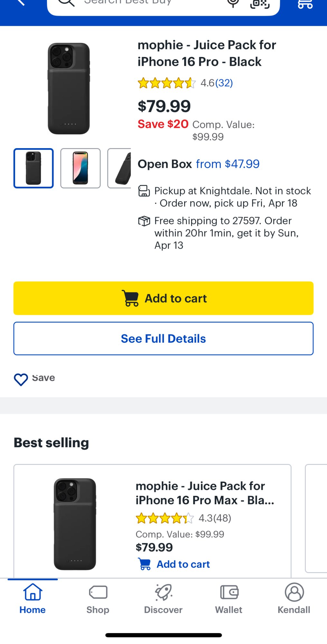Switch to the Discover tab
This screenshot has height=644, width=327.
(163, 599)
